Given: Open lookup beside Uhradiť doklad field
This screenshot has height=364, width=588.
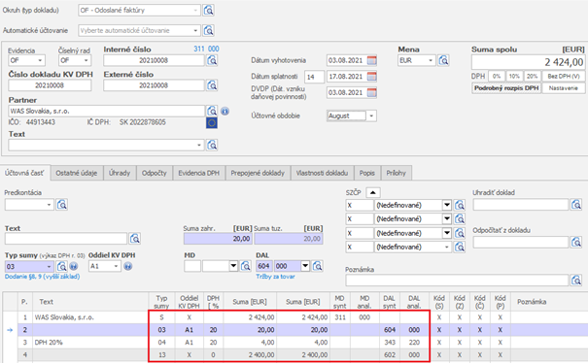Looking at the screenshot, I should click(x=576, y=205).
